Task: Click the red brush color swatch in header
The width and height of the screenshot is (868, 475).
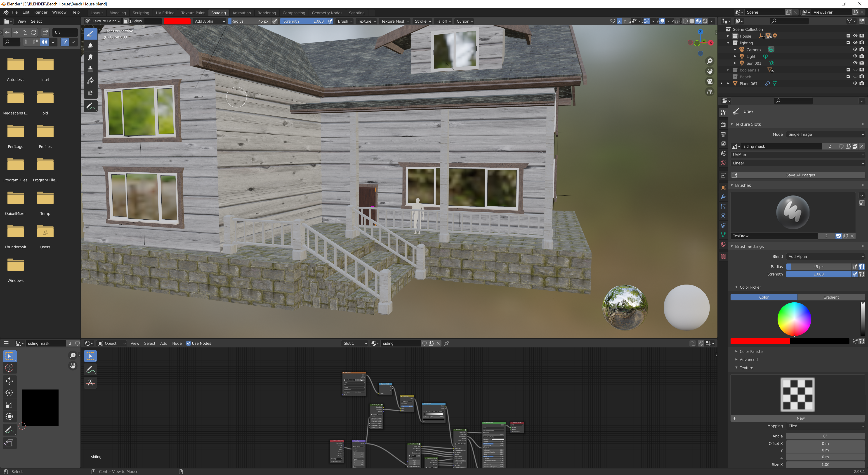Action: [x=177, y=21]
